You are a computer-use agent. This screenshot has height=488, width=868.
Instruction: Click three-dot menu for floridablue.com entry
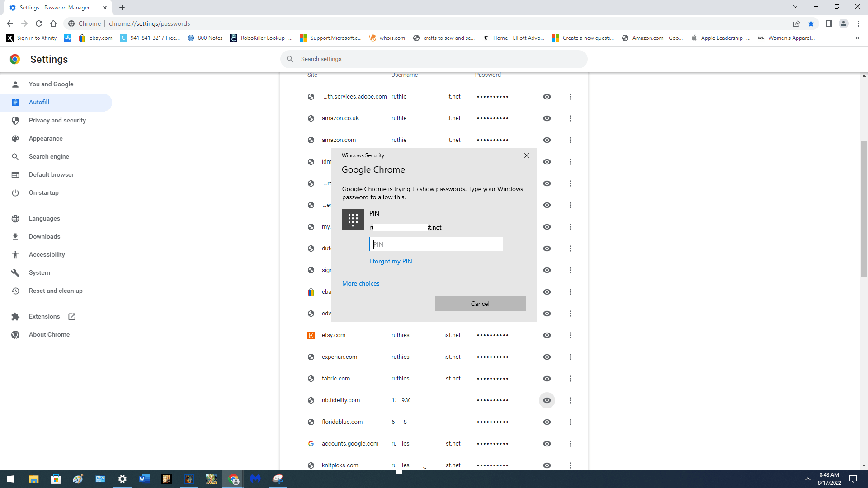click(571, 422)
